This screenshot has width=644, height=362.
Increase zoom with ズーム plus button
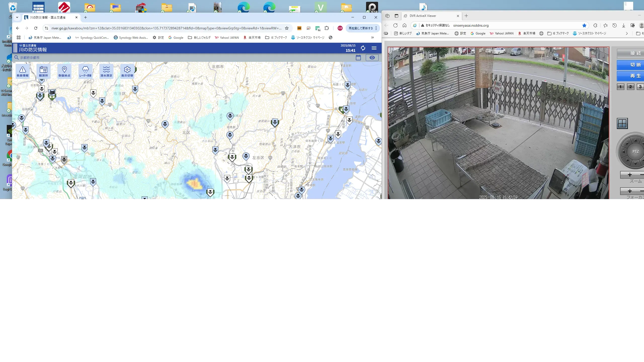click(x=630, y=175)
